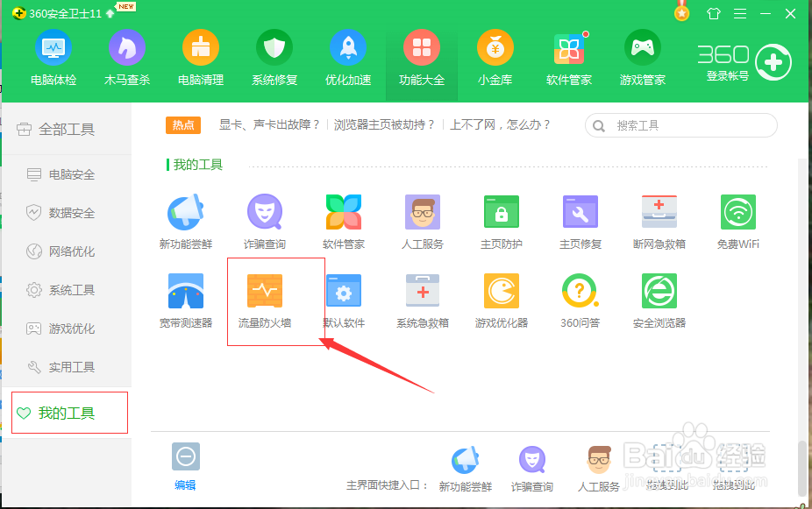This screenshot has width=812, height=509.
Task: Open the skin shirt icon
Action: click(x=714, y=13)
